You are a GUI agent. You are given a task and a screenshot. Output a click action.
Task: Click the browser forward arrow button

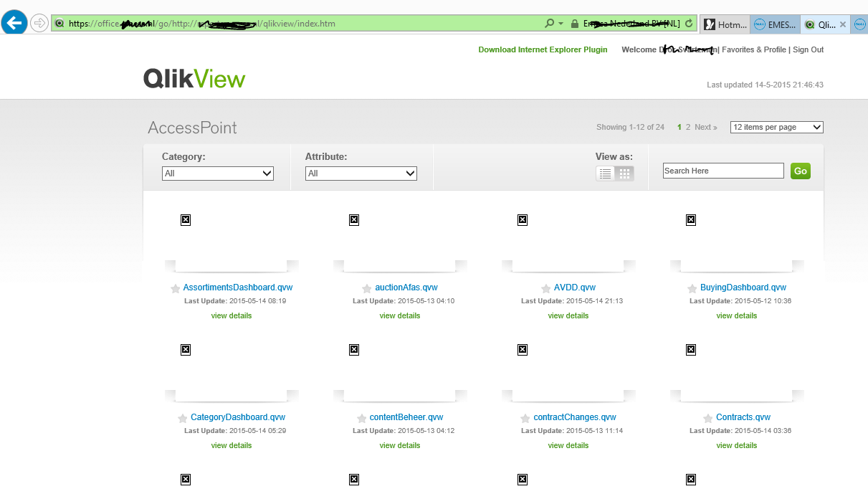click(39, 23)
